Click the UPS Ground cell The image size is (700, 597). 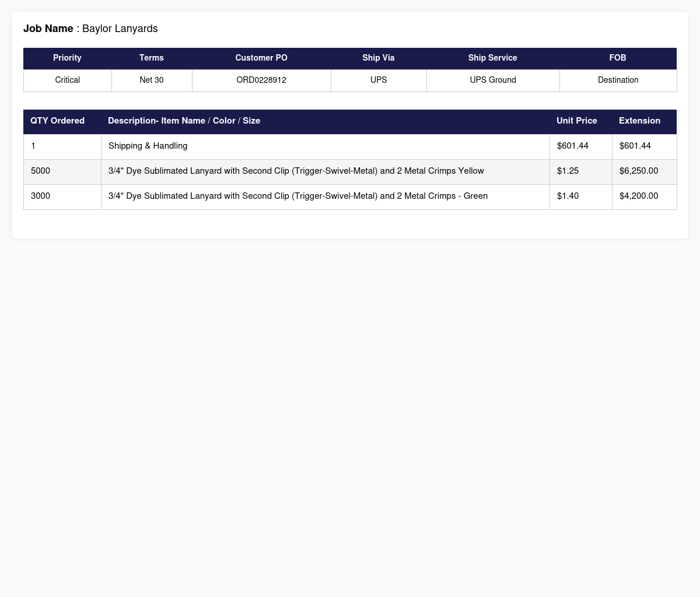(493, 80)
